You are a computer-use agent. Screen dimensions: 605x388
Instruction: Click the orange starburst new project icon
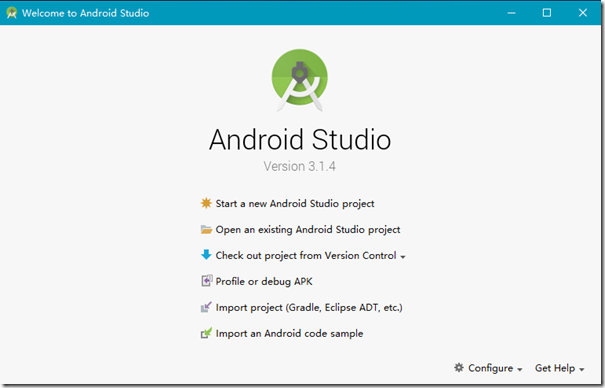(206, 203)
